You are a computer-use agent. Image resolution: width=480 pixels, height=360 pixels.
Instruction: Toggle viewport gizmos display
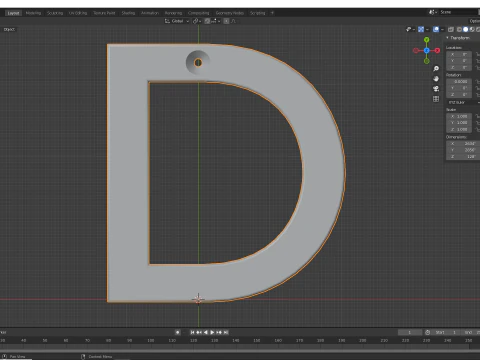pyautogui.click(x=421, y=29)
